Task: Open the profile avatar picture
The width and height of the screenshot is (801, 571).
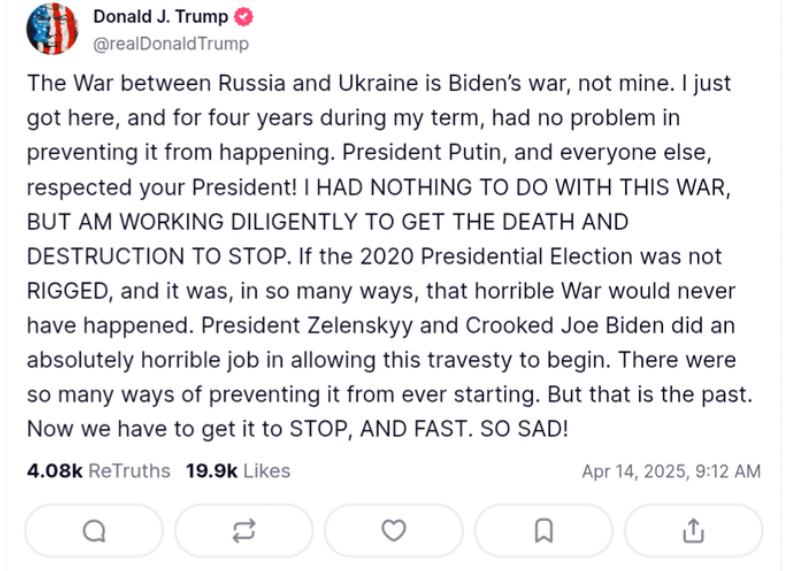Action: point(51,28)
